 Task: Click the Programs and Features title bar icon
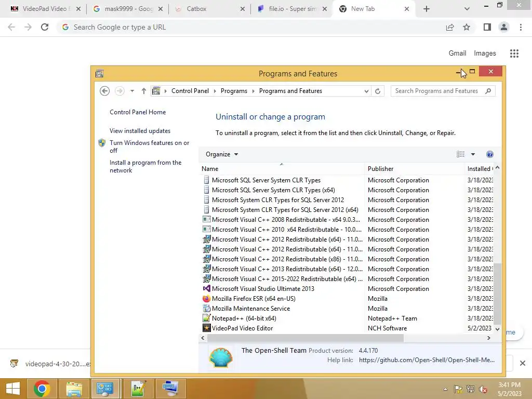click(x=99, y=74)
